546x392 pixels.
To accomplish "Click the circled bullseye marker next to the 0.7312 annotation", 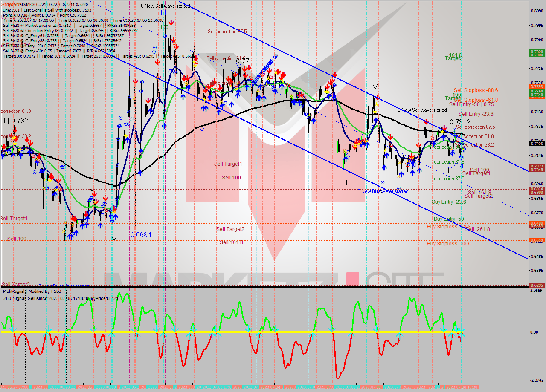I will (x=454, y=130).
